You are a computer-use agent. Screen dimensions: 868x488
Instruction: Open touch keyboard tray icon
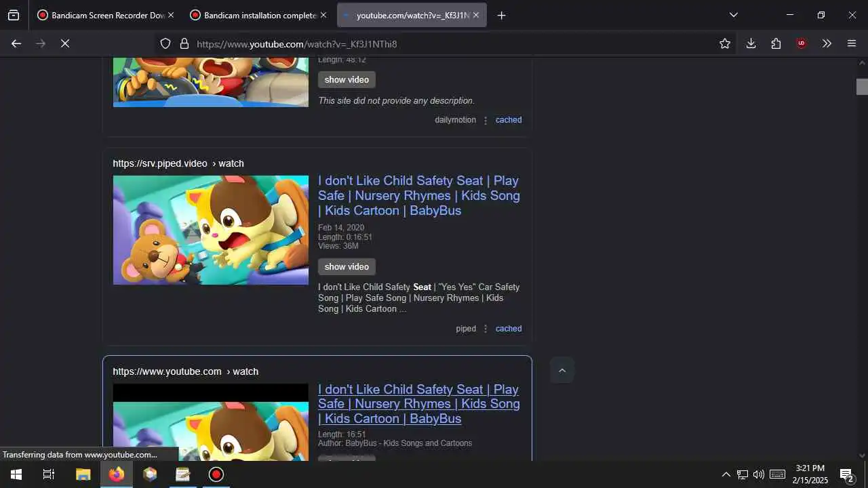coord(778,474)
